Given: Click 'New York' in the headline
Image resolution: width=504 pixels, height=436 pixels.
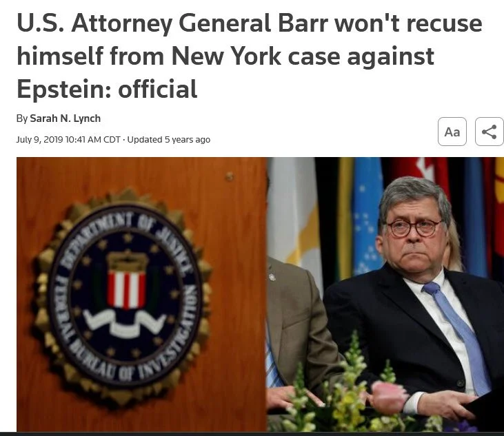Looking at the screenshot, I should coord(226,56).
